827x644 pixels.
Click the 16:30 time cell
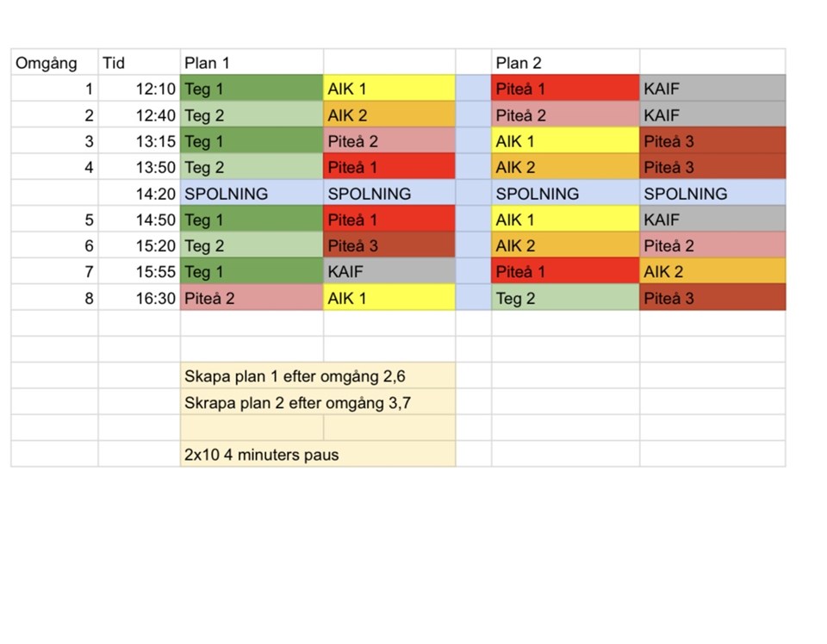coord(139,298)
